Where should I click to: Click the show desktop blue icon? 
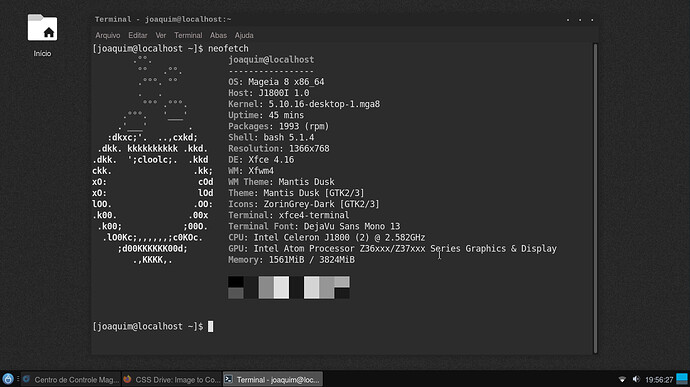click(x=682, y=379)
